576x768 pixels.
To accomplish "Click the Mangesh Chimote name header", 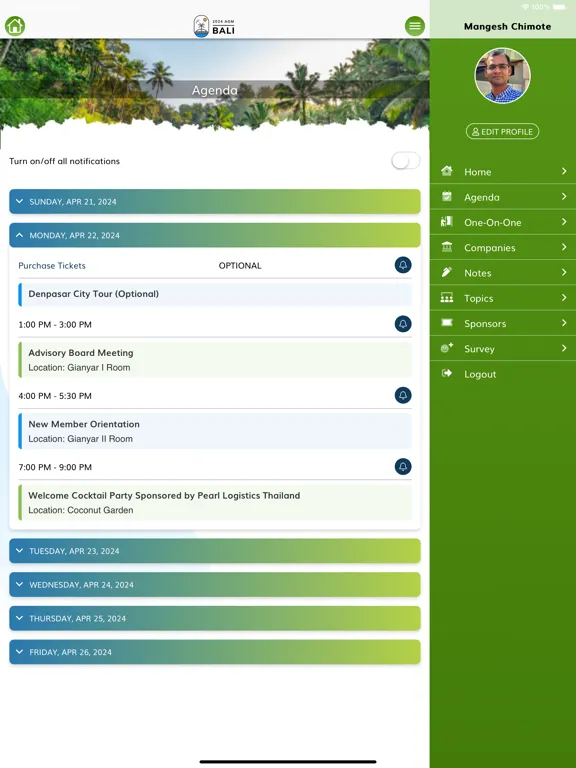I will pyautogui.click(x=507, y=26).
